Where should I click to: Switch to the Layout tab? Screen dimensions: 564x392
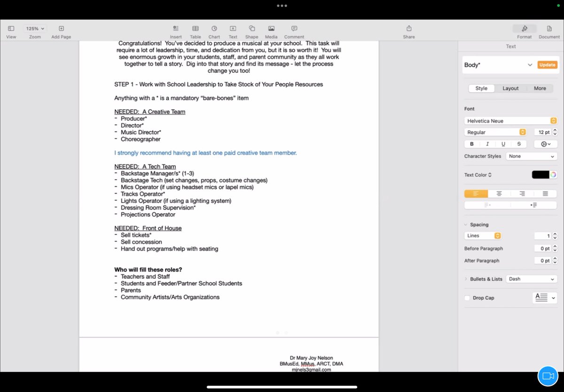pyautogui.click(x=510, y=88)
